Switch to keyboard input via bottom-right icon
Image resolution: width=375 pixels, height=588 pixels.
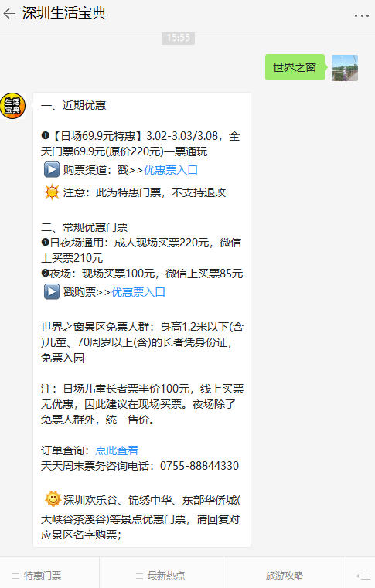point(363,576)
